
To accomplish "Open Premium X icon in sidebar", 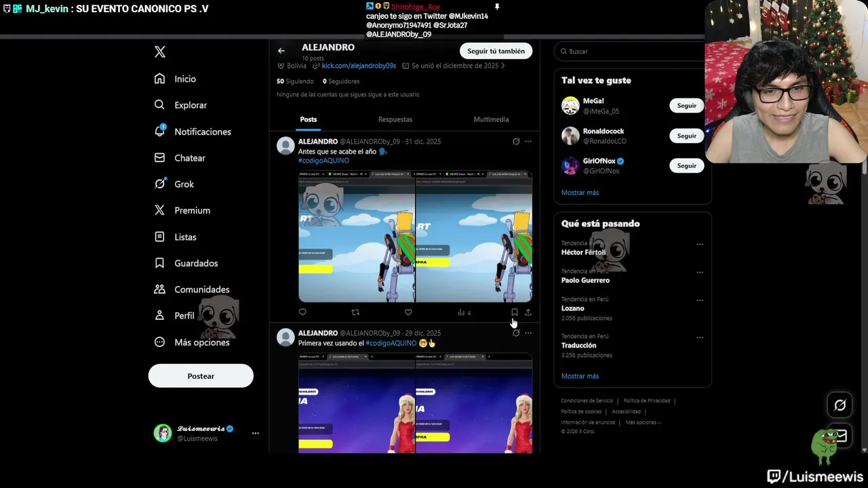I will point(159,210).
